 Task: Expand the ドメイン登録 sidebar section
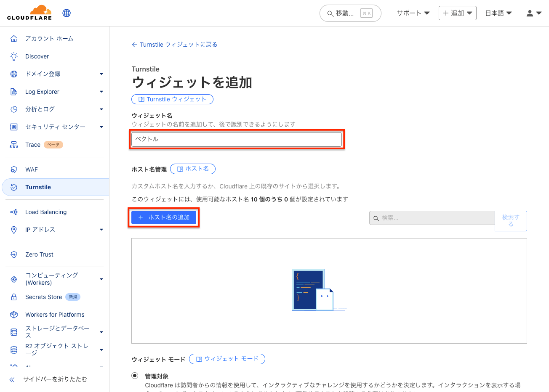pos(101,74)
